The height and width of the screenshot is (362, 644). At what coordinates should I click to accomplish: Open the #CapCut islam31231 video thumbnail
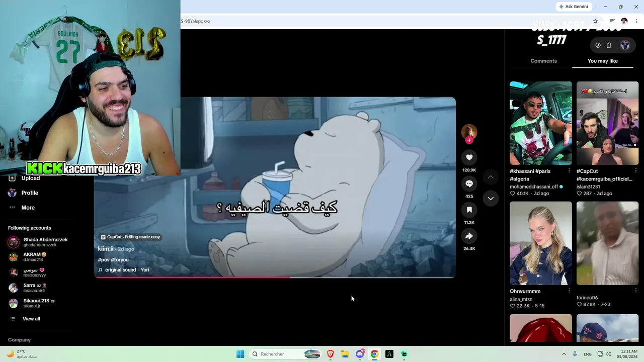pos(607,123)
